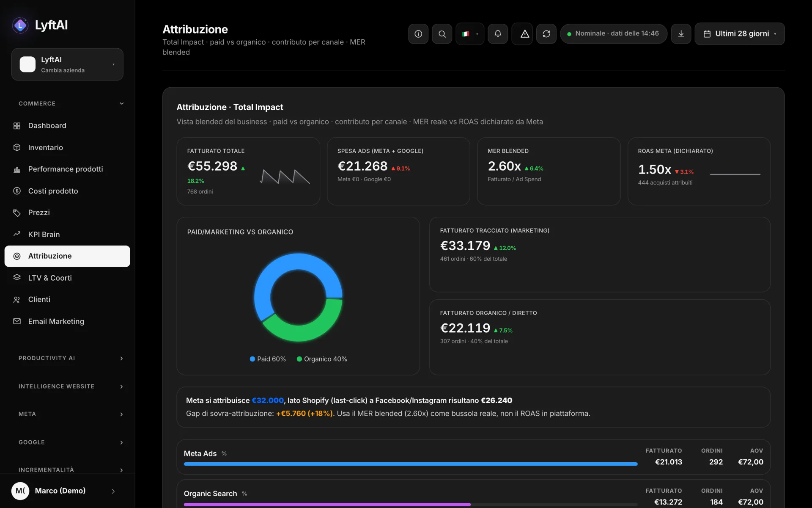Image resolution: width=812 pixels, height=508 pixels.
Task: Go to Inventario
Action: point(67,147)
